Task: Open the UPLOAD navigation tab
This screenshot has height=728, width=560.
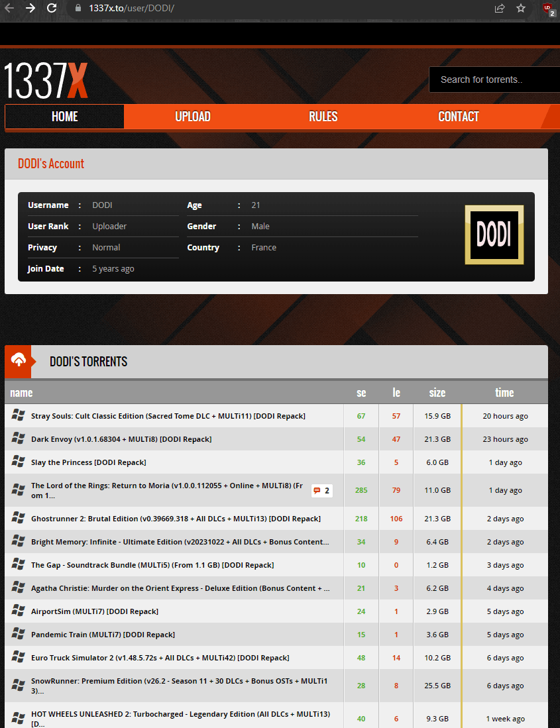Action: (193, 117)
